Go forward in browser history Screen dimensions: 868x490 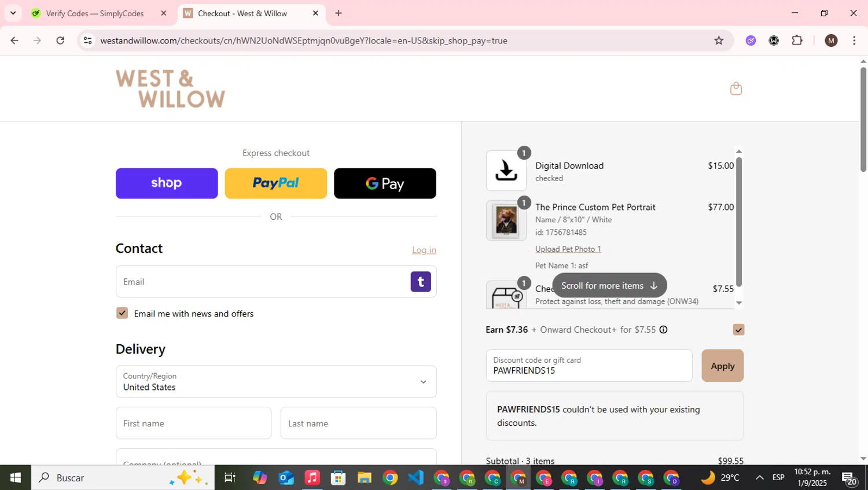coord(38,40)
